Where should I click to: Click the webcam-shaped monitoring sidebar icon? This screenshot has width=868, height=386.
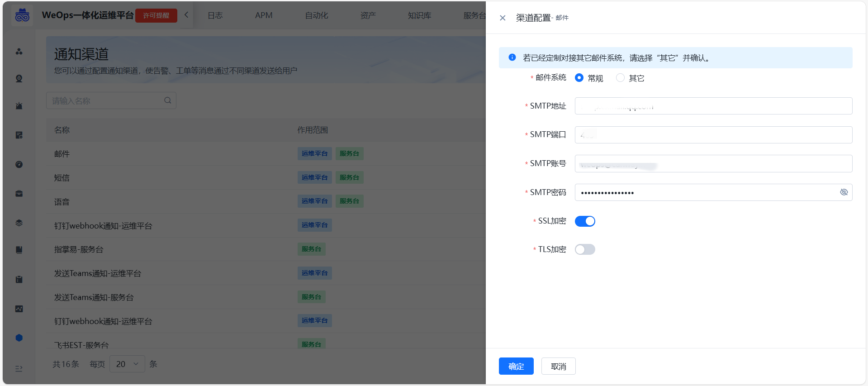pyautogui.click(x=19, y=79)
